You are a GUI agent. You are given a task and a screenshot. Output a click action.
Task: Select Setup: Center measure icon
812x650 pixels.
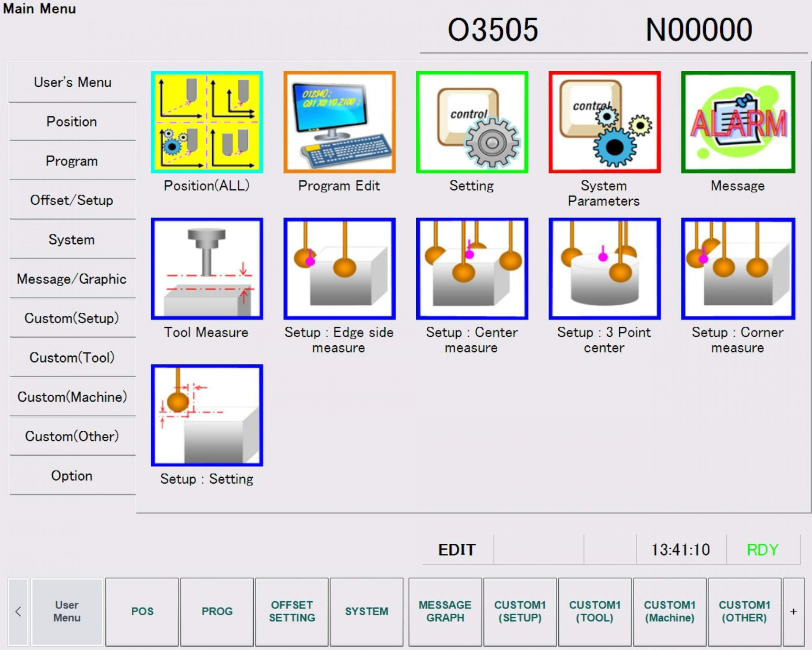[472, 269]
